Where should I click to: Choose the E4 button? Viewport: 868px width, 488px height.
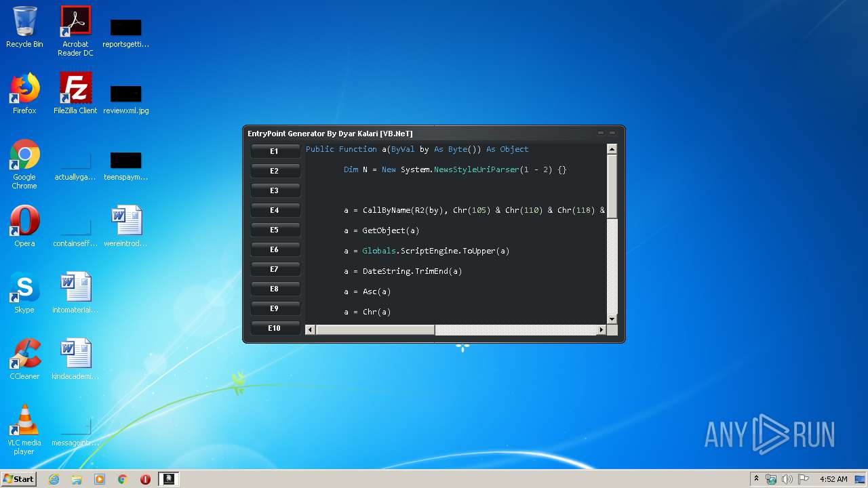click(x=275, y=210)
